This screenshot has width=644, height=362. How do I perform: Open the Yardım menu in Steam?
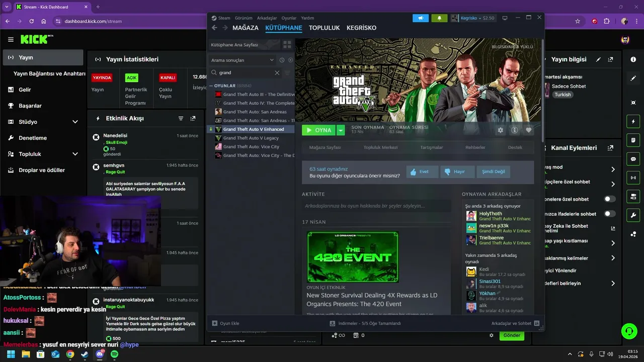tap(307, 18)
